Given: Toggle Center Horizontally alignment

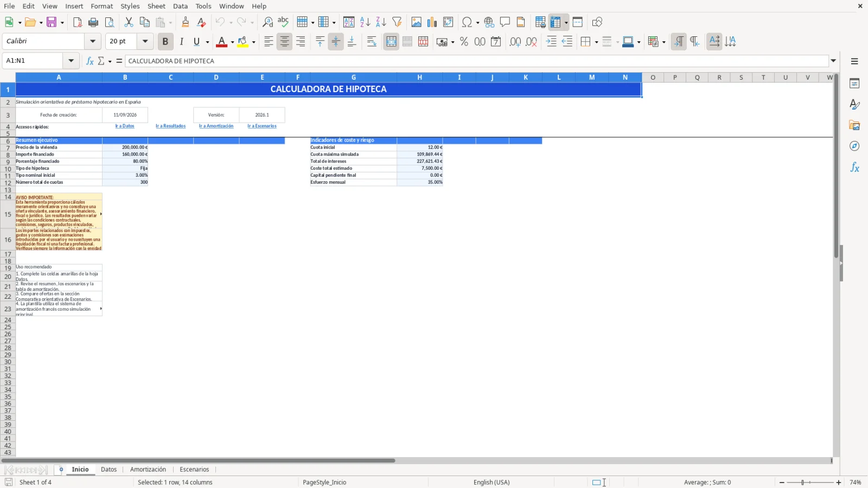Looking at the screenshot, I should pyautogui.click(x=284, y=42).
